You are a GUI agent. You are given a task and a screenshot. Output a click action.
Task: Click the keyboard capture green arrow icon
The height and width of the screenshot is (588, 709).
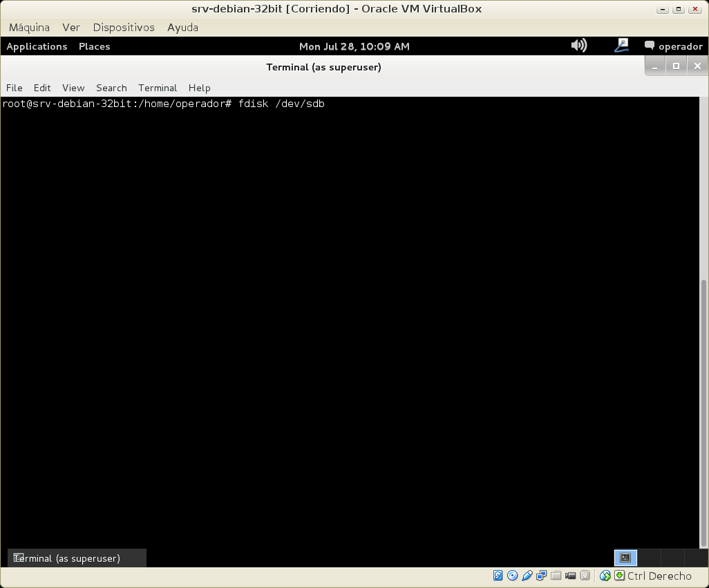coord(619,576)
